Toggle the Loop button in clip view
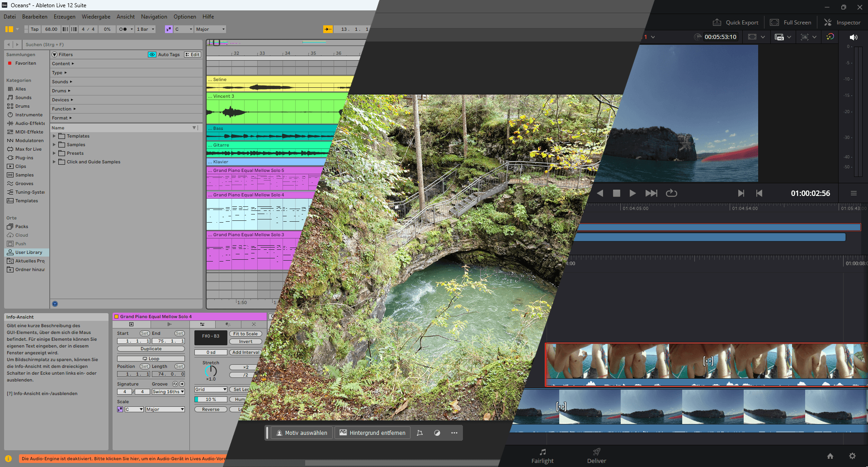The height and width of the screenshot is (467, 868). tap(151, 359)
